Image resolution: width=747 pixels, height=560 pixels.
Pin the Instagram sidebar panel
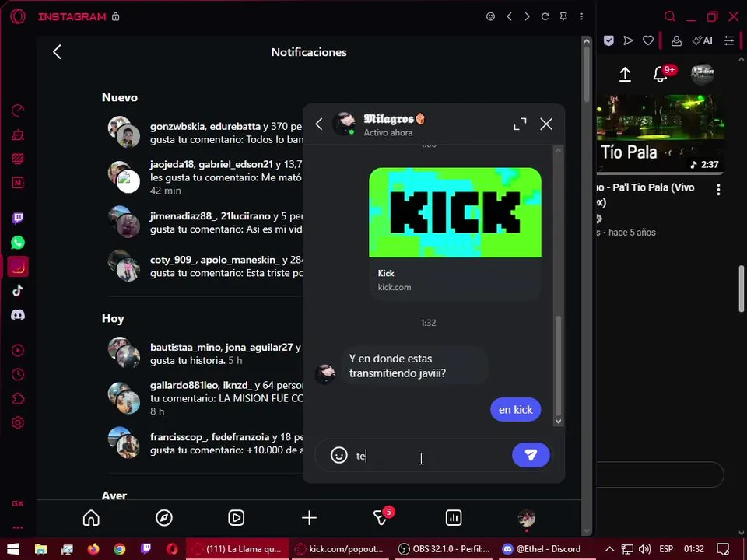pos(563,16)
